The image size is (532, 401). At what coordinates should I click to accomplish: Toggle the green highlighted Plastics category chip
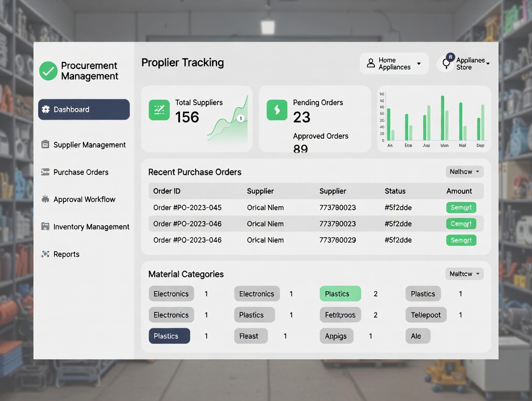[340, 294]
